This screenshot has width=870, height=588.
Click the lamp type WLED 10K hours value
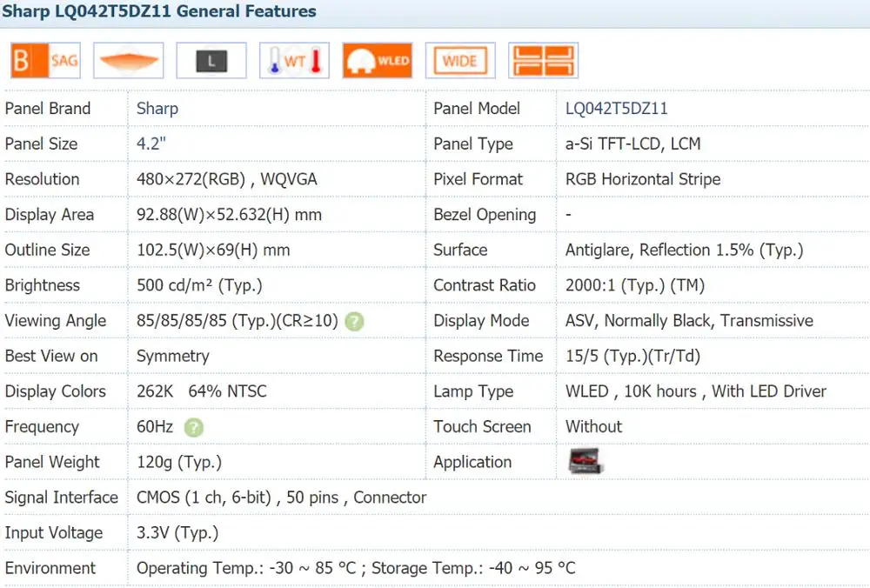(x=696, y=391)
